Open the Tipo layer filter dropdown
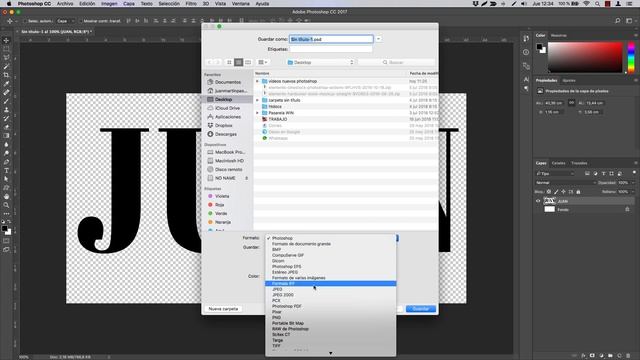 pos(555,174)
